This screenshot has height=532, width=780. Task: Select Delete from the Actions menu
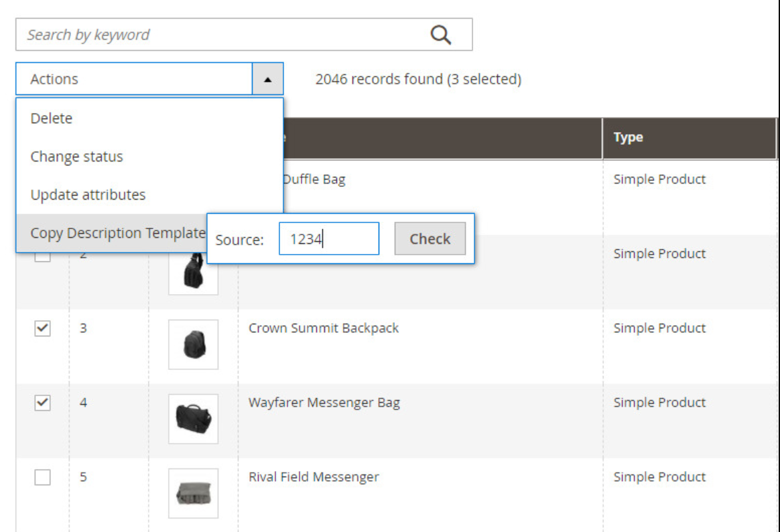(52, 119)
